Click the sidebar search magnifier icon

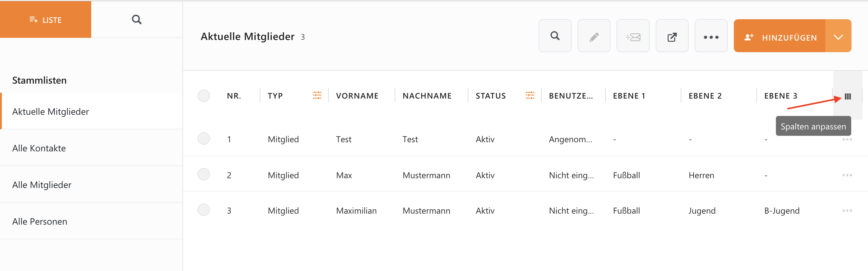pyautogui.click(x=136, y=20)
